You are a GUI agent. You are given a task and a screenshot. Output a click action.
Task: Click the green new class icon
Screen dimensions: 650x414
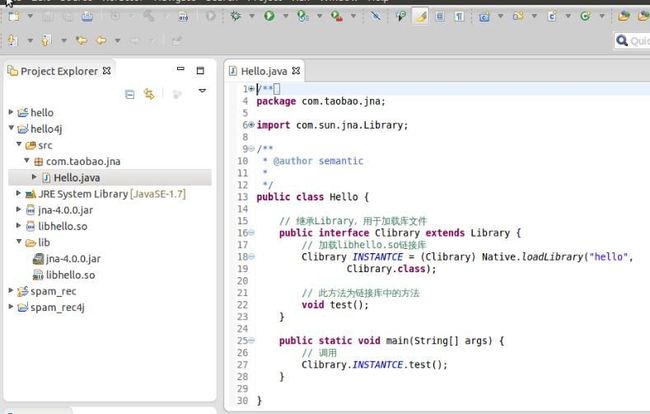click(585, 16)
